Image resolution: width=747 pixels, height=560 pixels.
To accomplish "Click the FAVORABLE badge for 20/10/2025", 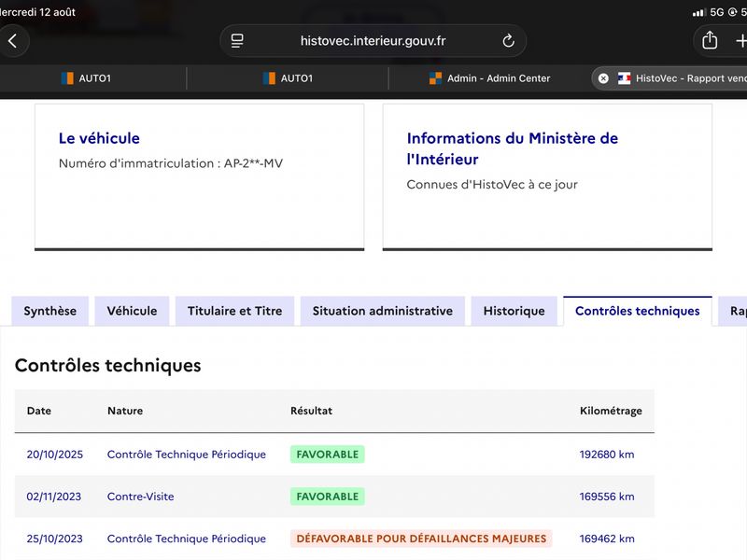I will pos(328,455).
